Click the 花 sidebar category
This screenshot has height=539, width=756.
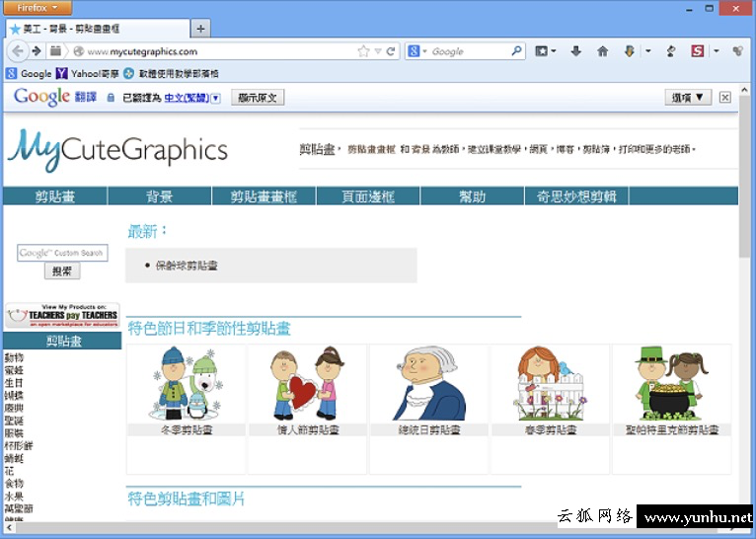pyautogui.click(x=9, y=471)
